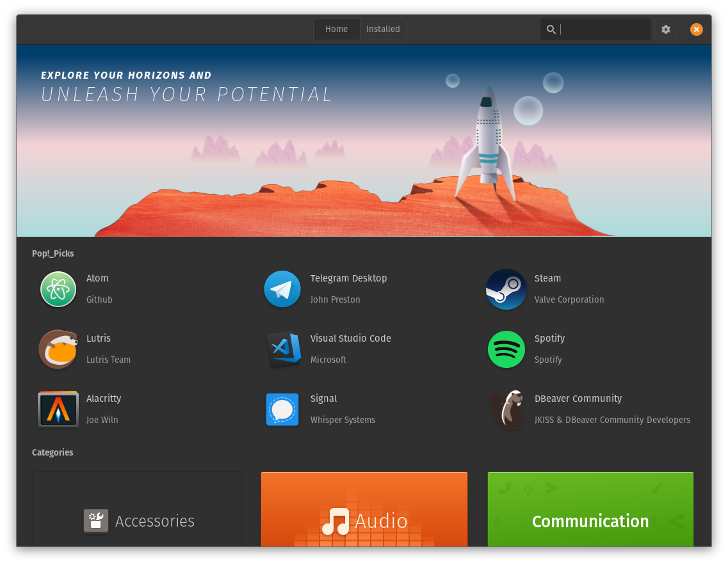728x565 pixels.
Task: Click the Microsoft developer label
Action: tap(328, 360)
